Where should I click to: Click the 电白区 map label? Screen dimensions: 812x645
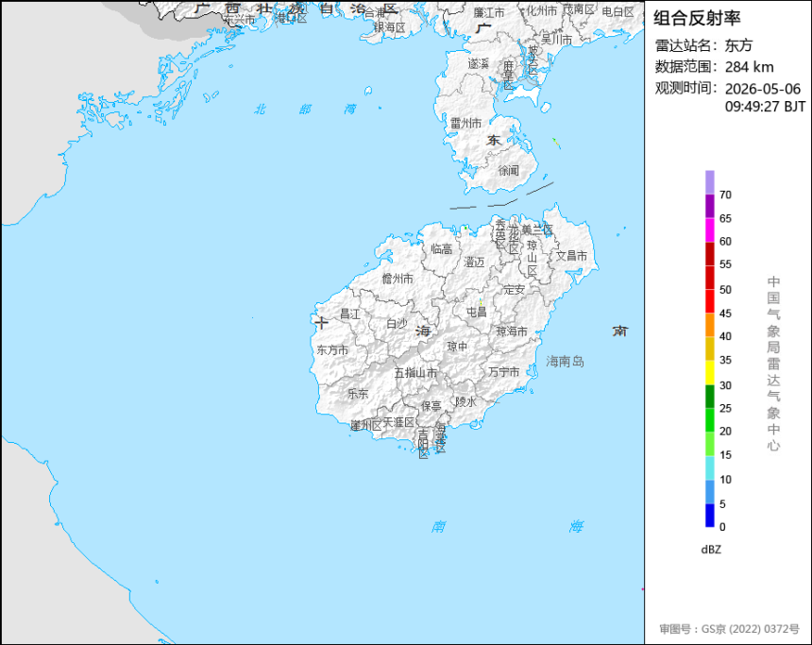tap(617, 12)
